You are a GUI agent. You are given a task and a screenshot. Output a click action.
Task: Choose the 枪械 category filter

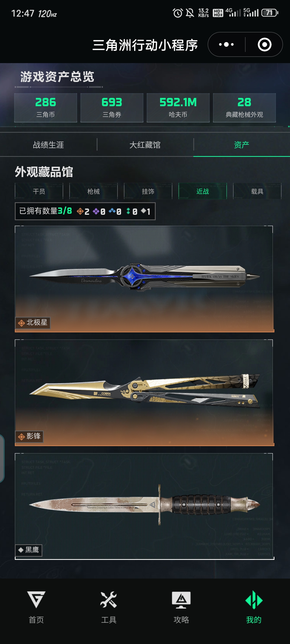[x=94, y=191]
